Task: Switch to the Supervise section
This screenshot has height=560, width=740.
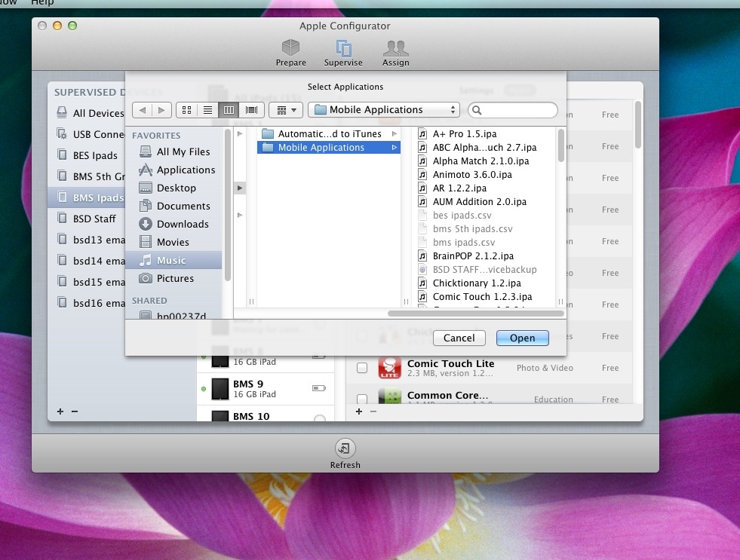Action: [343, 53]
